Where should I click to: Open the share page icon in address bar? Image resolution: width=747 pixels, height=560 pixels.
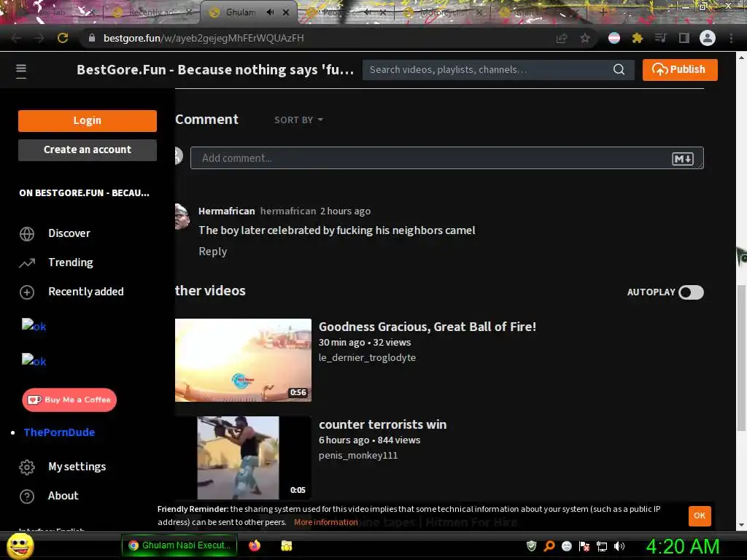pos(562,38)
